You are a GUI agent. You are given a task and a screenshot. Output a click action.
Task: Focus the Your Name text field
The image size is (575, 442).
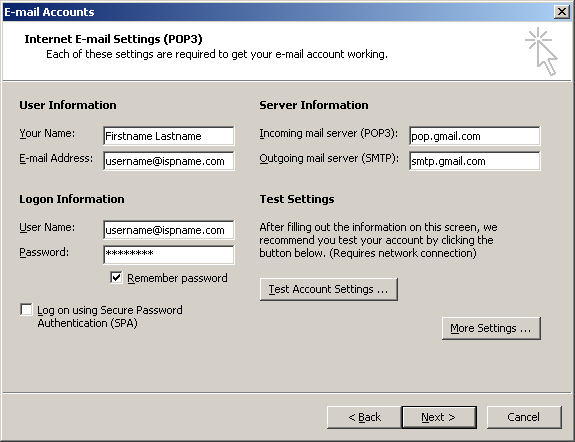pyautogui.click(x=169, y=136)
